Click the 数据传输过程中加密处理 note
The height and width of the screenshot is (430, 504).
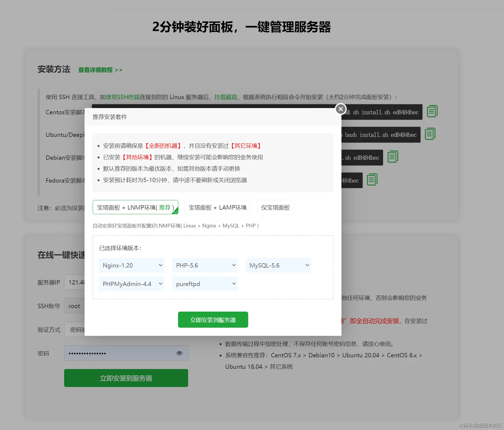309,344
